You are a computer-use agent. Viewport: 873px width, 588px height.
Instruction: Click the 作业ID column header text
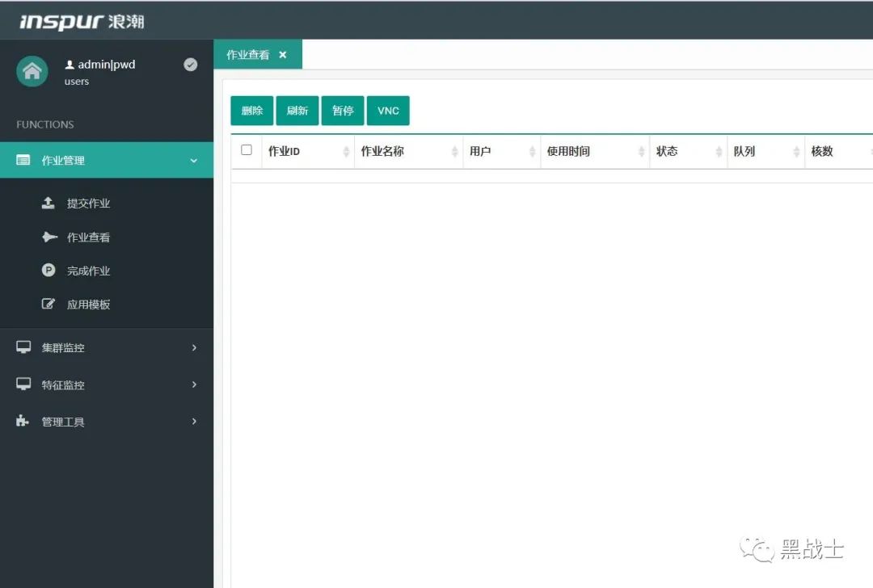pos(284,151)
